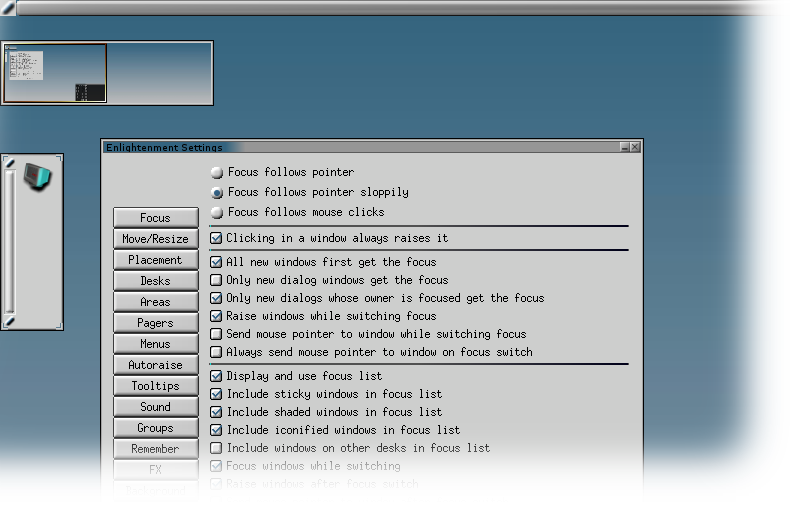Open the Remember settings page
Screen dimensions: 800x525
pyautogui.click(x=156, y=449)
